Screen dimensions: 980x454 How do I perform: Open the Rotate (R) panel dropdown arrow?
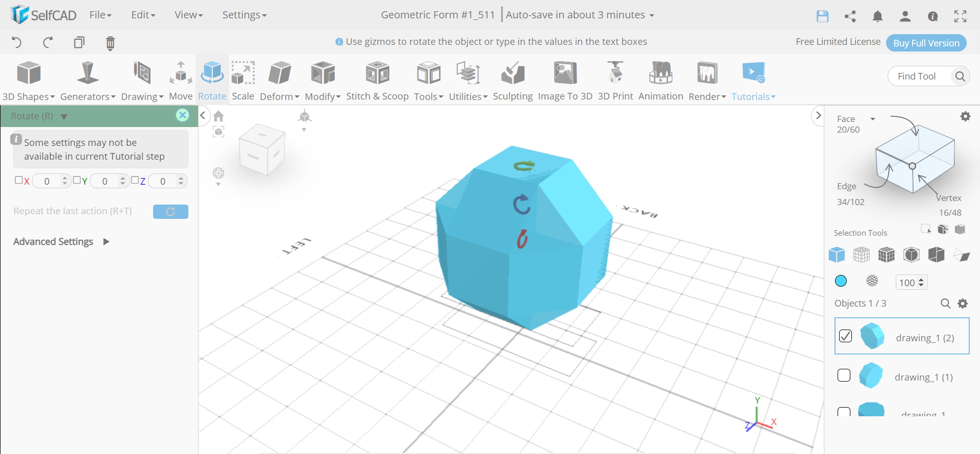pyautogui.click(x=64, y=117)
